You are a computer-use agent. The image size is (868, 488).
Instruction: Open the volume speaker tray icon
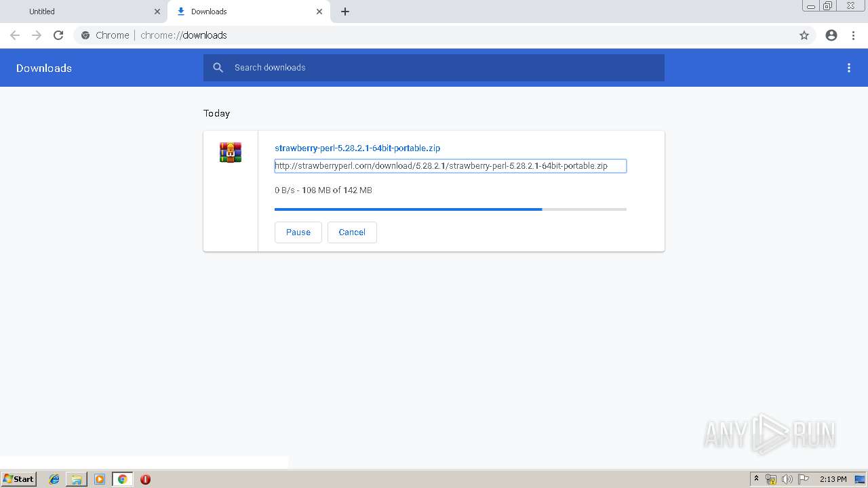787,479
